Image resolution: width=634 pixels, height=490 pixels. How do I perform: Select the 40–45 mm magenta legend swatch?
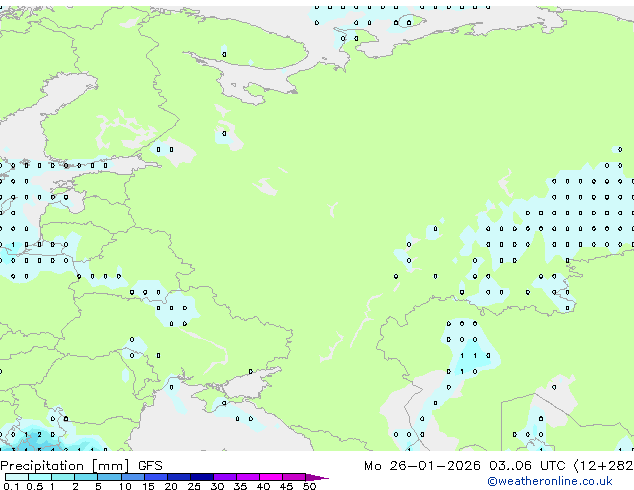click(x=271, y=477)
